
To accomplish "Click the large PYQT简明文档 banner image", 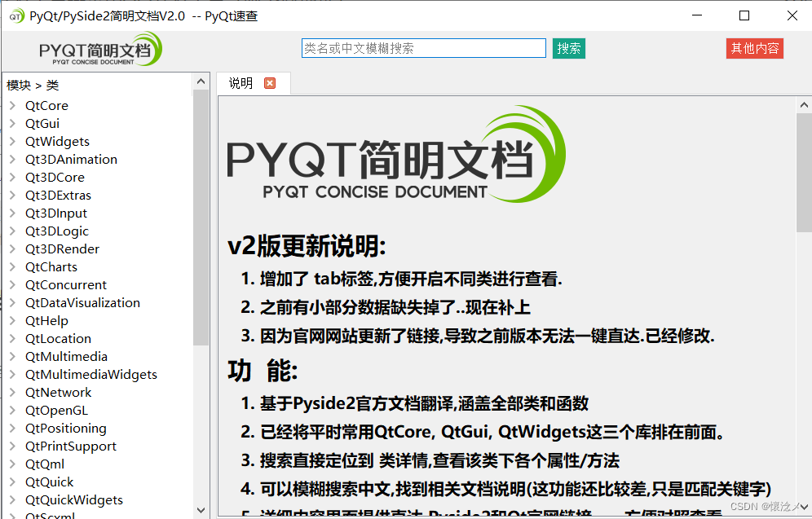I will click(396, 154).
